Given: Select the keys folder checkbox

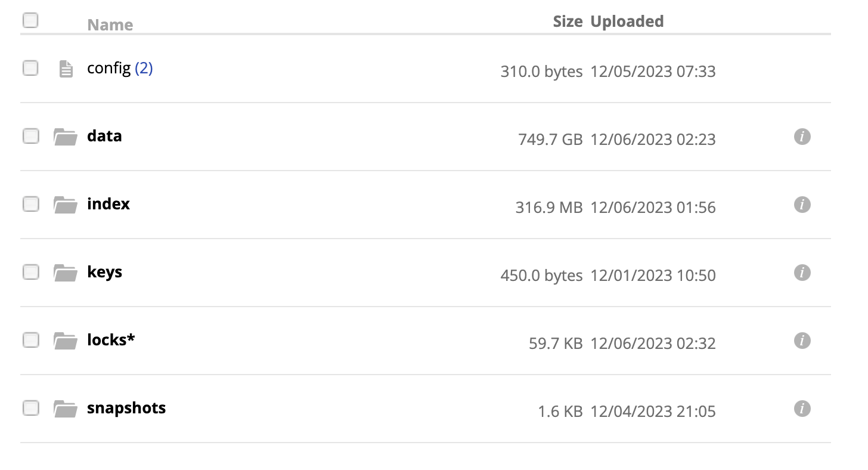Looking at the screenshot, I should point(30,272).
